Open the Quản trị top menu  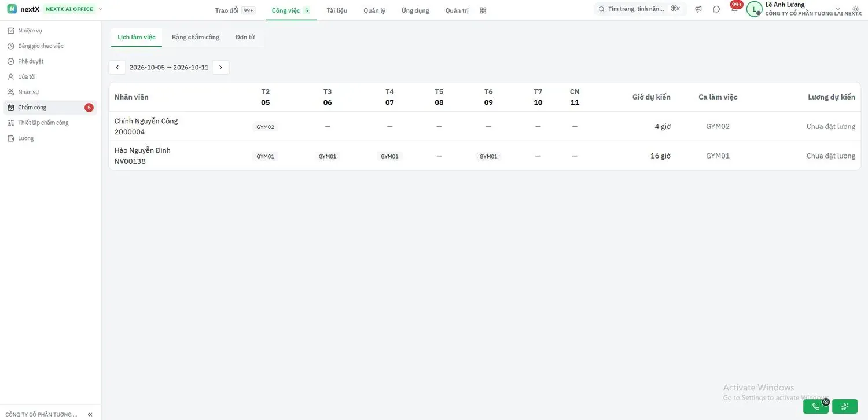(x=457, y=10)
